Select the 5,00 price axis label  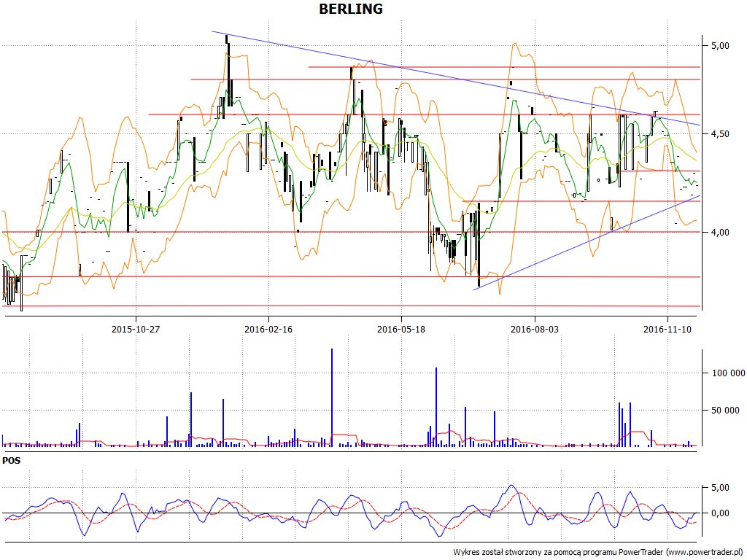pos(720,46)
